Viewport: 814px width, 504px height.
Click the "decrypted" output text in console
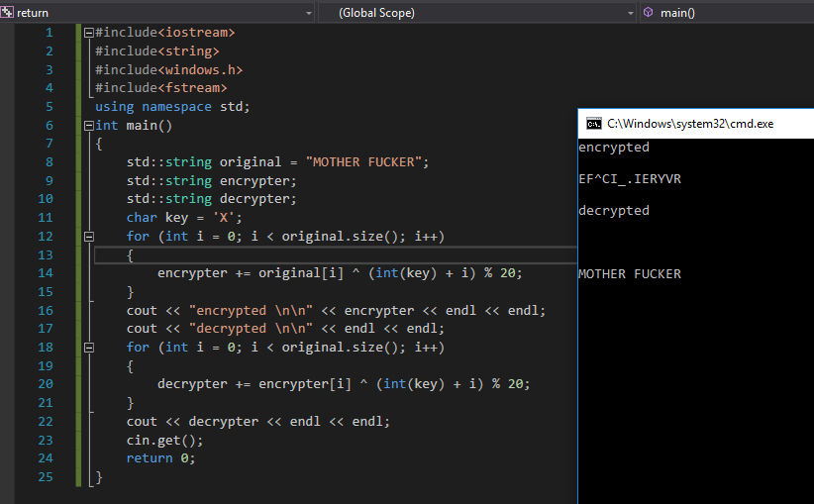click(613, 211)
